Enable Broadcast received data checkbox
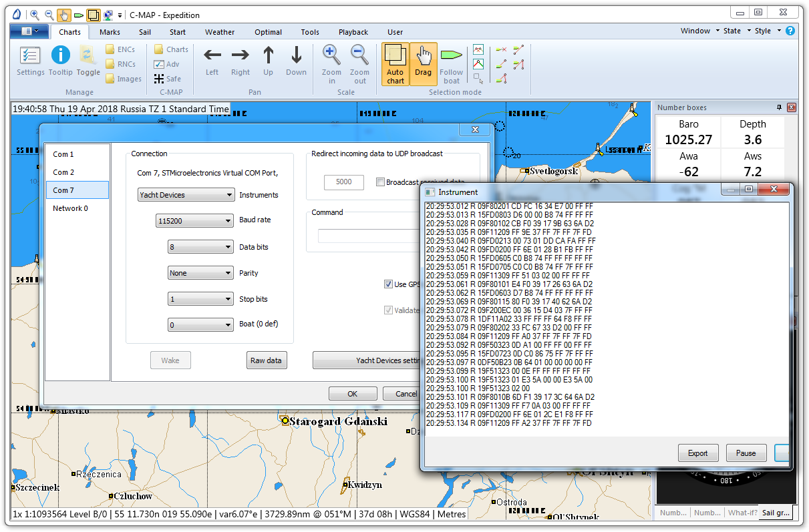The image size is (809, 532). pos(380,182)
